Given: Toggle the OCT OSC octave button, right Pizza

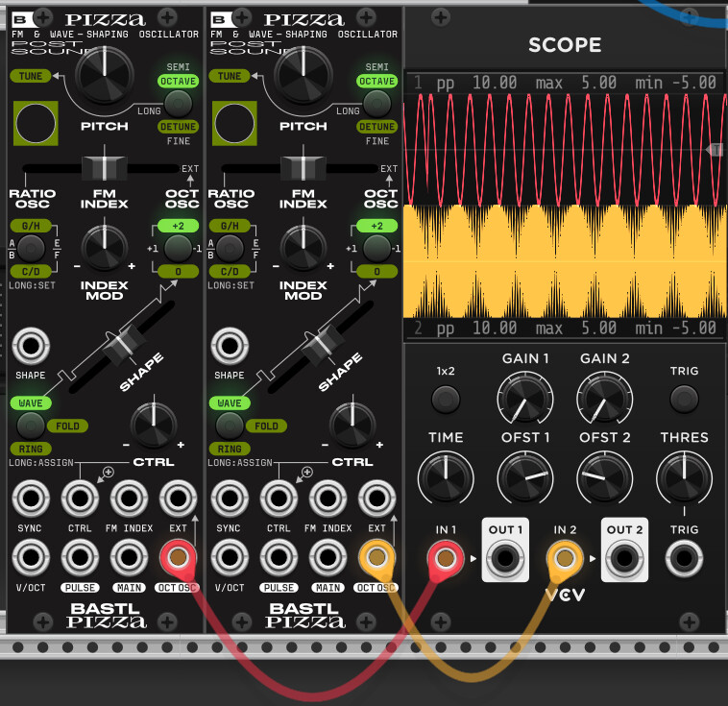Looking at the screenshot, I should (x=377, y=248).
